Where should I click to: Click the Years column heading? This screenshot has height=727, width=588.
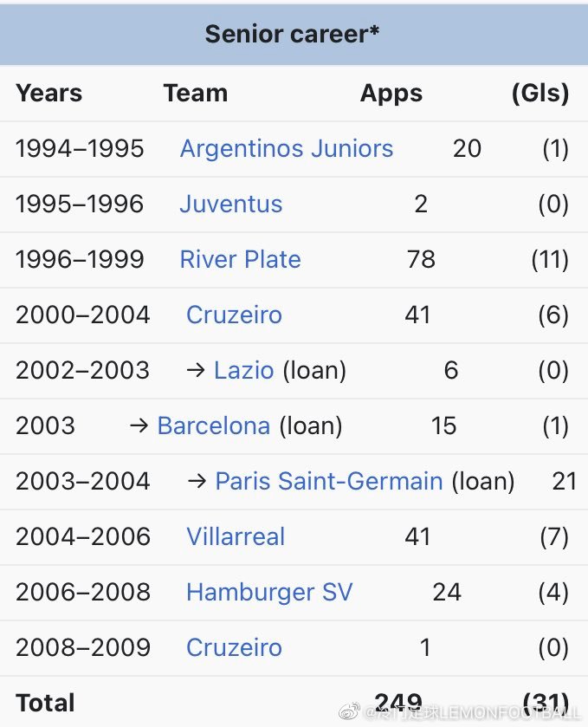(x=48, y=93)
